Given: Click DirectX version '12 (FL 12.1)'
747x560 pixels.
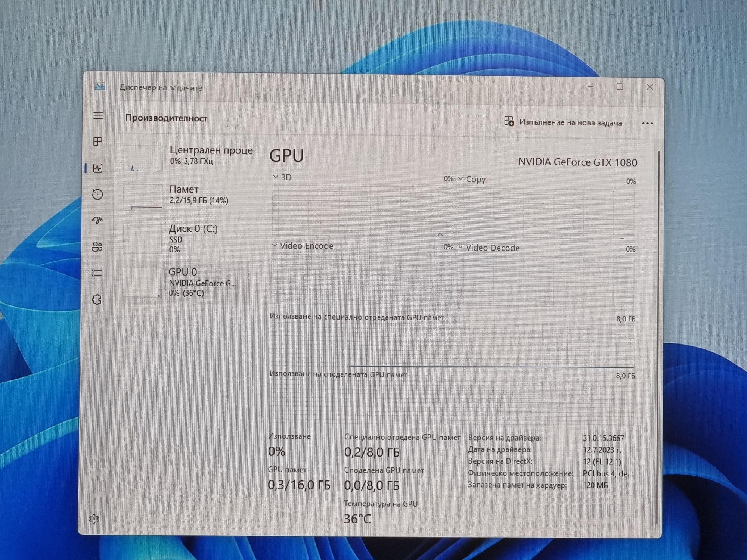Looking at the screenshot, I should pos(602,462).
